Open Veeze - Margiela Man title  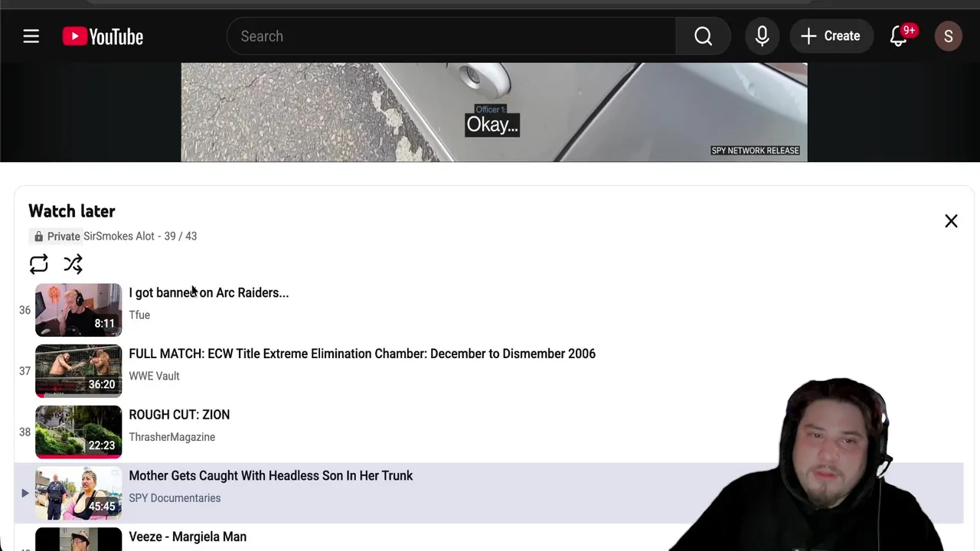[188, 537]
